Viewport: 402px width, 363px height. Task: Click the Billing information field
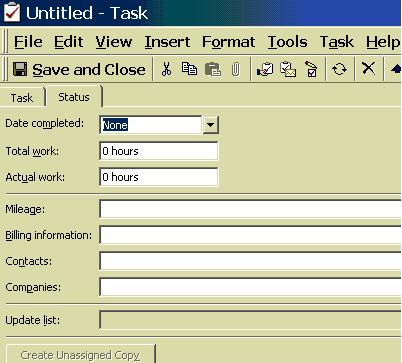(x=250, y=235)
